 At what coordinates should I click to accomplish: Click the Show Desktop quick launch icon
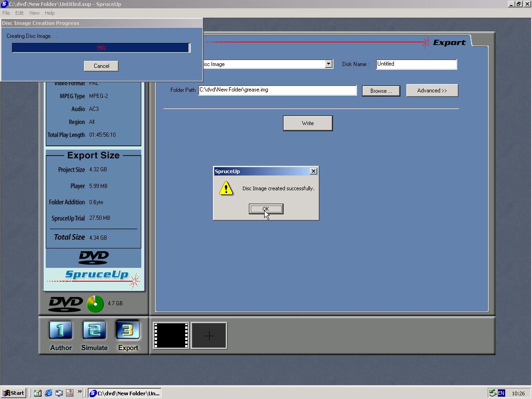pos(38,393)
